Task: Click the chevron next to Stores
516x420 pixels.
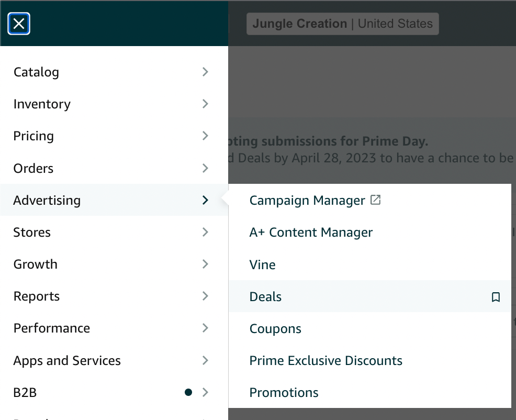Action: pos(205,232)
